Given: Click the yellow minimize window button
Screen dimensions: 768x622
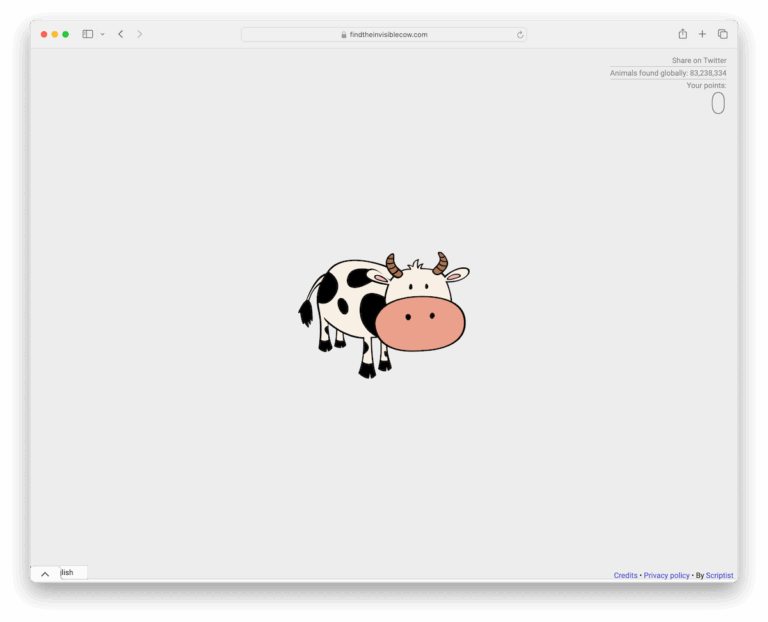Looking at the screenshot, I should point(55,34).
